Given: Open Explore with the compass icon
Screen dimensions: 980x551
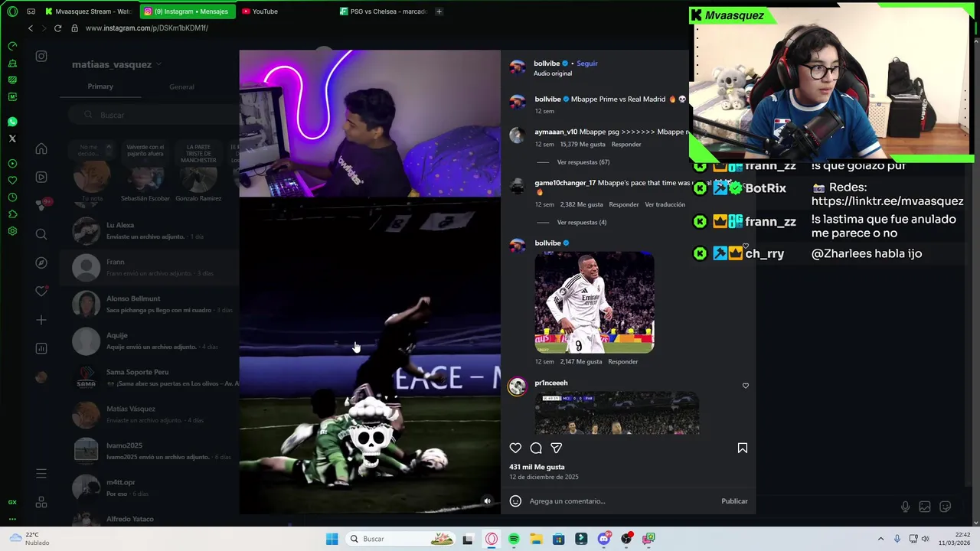Looking at the screenshot, I should 41,262.
